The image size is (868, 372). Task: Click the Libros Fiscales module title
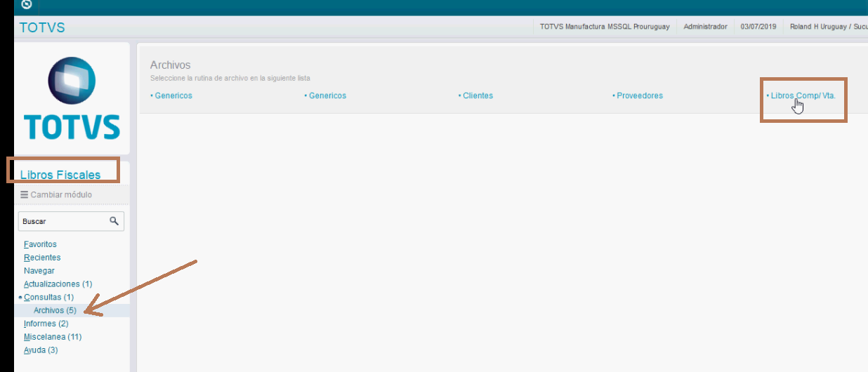60,175
